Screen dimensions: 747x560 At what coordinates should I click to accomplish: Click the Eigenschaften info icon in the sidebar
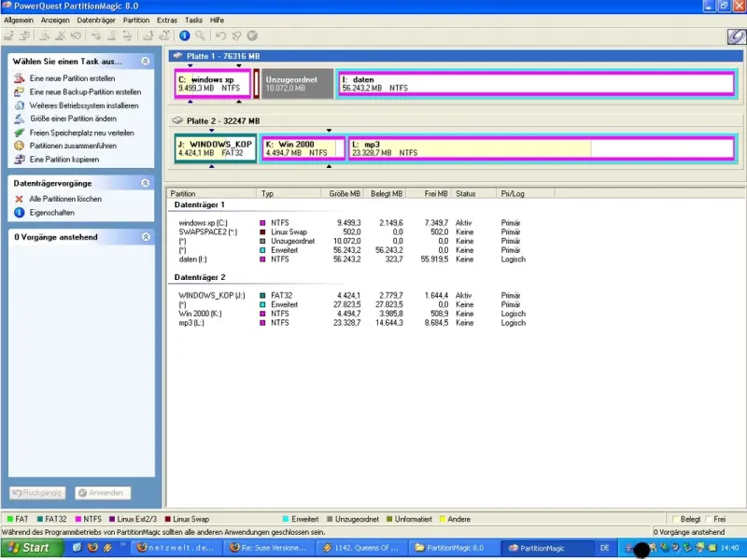click(x=20, y=213)
